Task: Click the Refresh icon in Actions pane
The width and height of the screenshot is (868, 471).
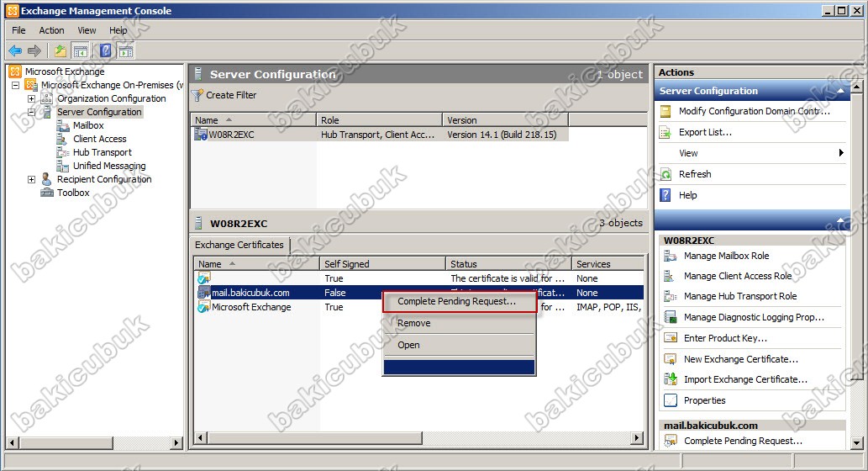Action: [665, 174]
